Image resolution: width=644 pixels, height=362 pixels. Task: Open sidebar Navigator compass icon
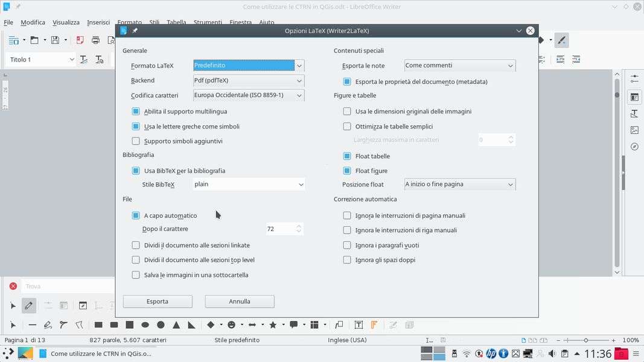634,147
